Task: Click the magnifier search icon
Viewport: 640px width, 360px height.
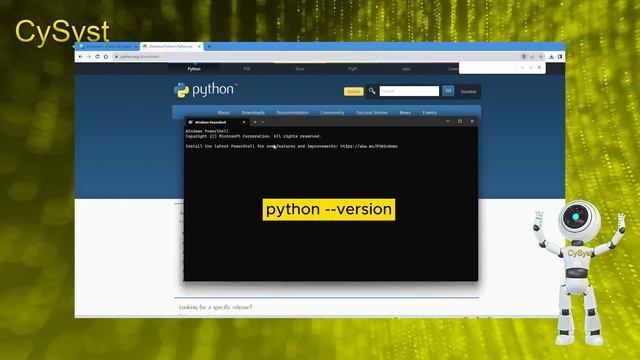Action: click(x=372, y=91)
